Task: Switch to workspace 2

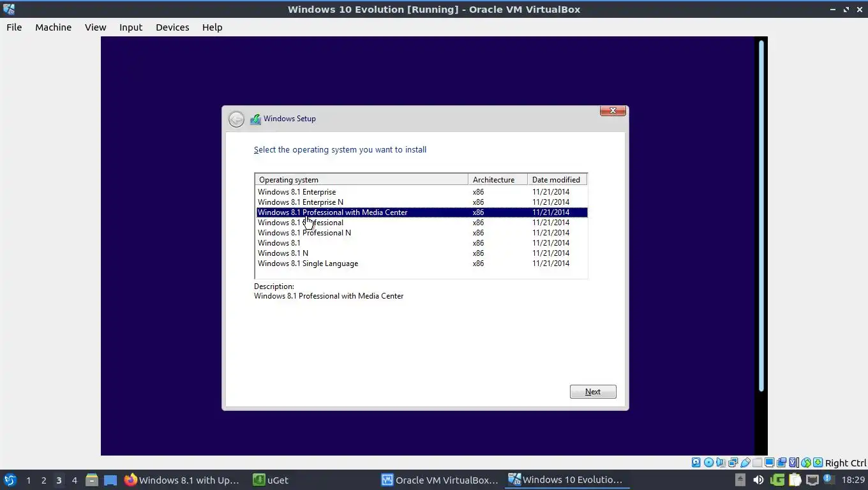Action: coord(43,480)
